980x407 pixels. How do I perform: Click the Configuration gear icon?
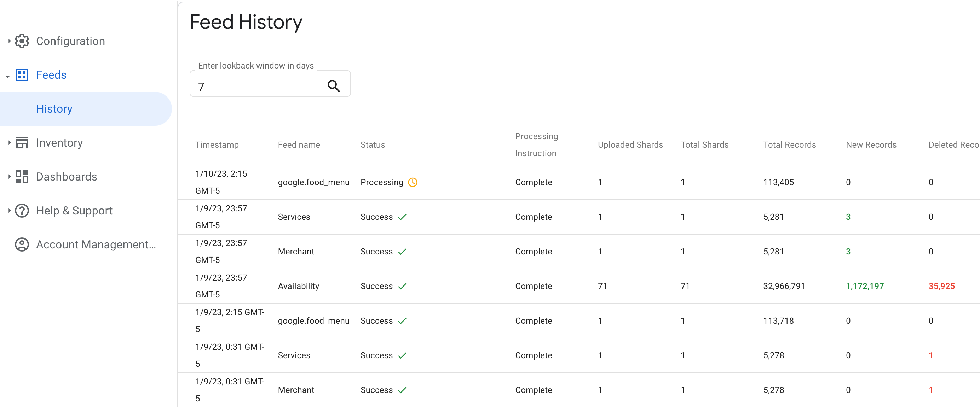pyautogui.click(x=23, y=41)
